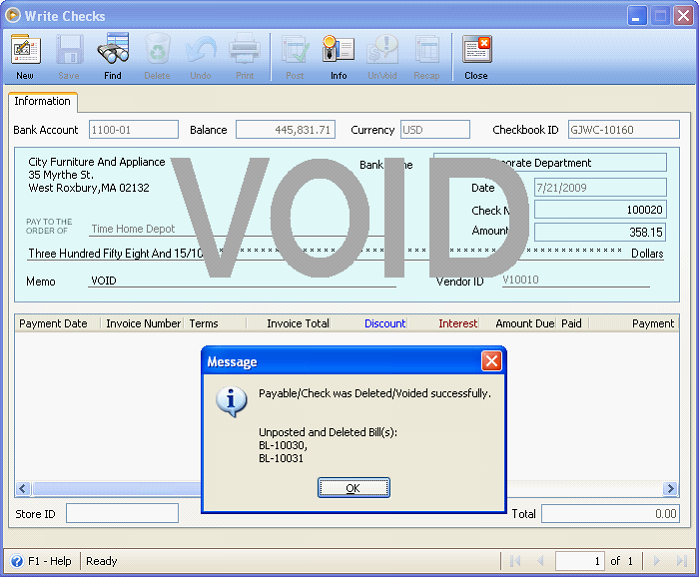The image size is (700, 578).
Task: Click the Memo field containing VOID
Action: click(x=241, y=281)
